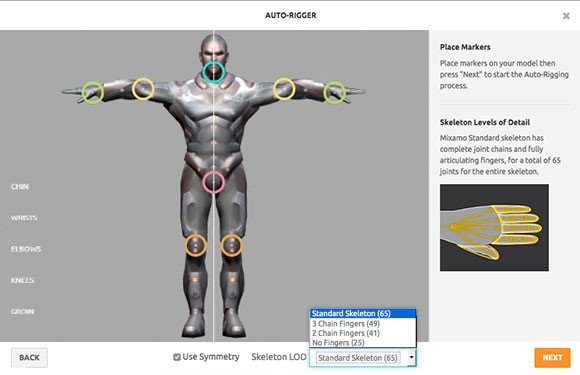Click the hand skeleton preview thumbnail

[494, 228]
